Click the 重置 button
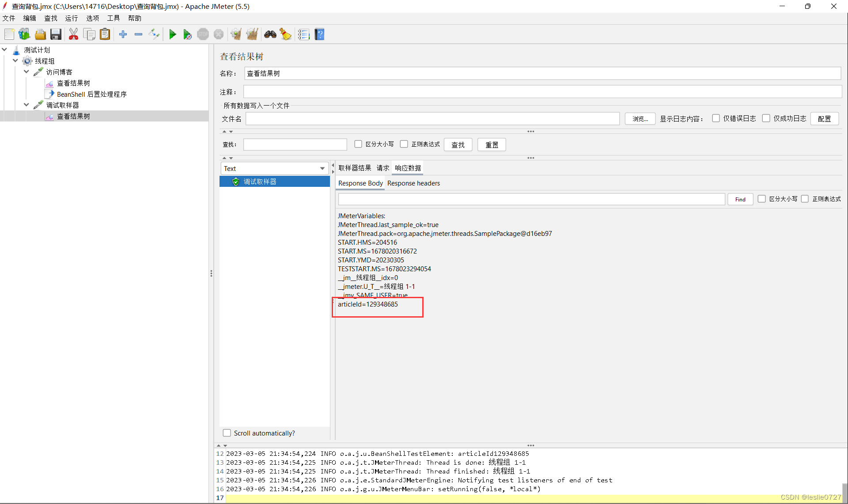 (492, 145)
